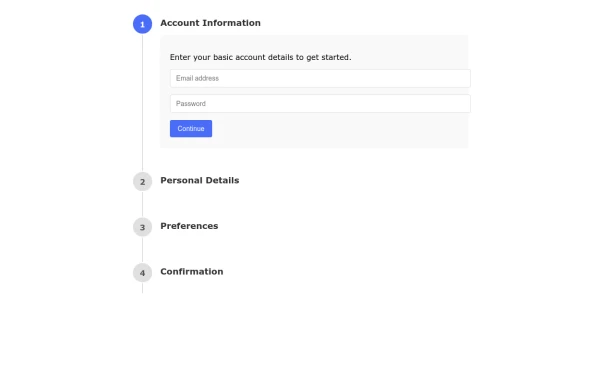600x384 pixels.
Task: Click the 'Email address' placeholder text
Action: (x=197, y=78)
